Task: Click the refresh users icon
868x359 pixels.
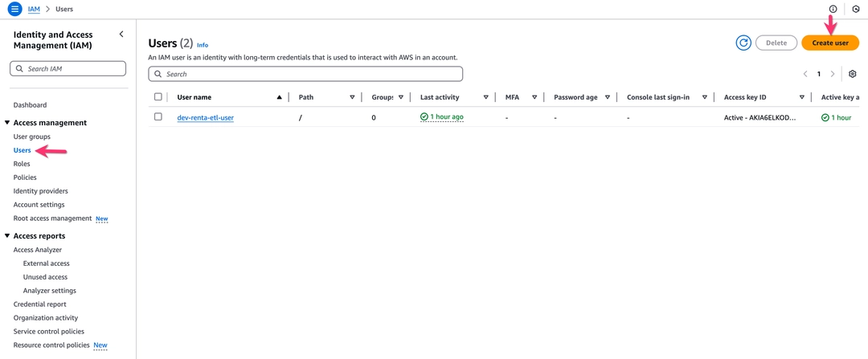Action: 743,43
